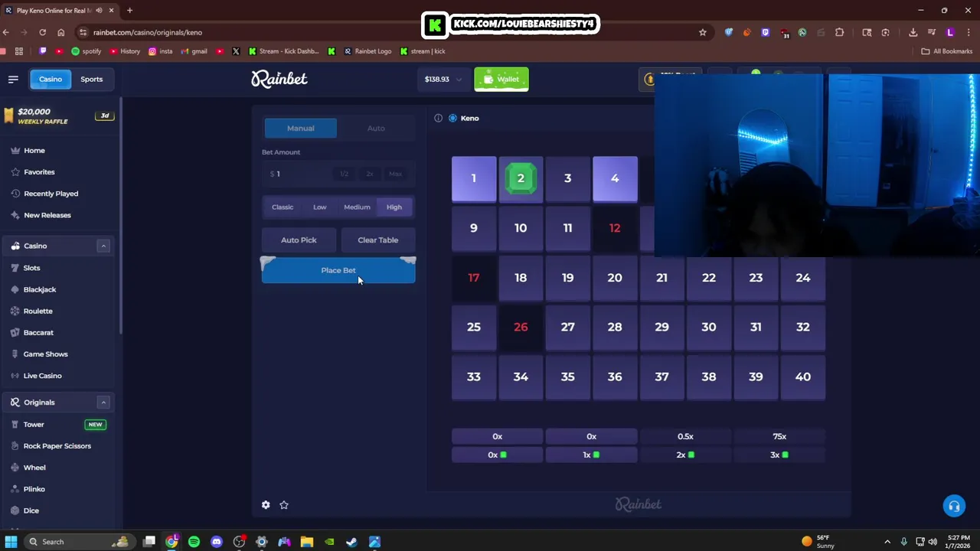
Task: Mute the Keno tab audio icon
Action: pos(99,11)
